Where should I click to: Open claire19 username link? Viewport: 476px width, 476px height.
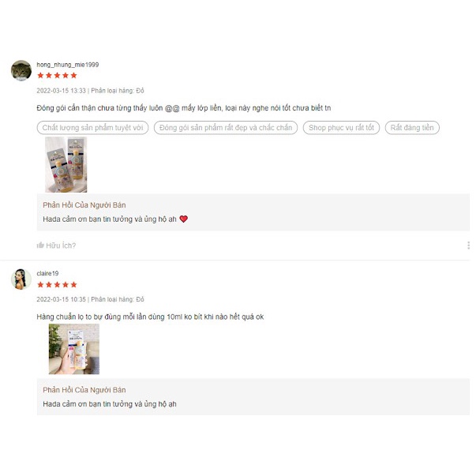click(47, 273)
